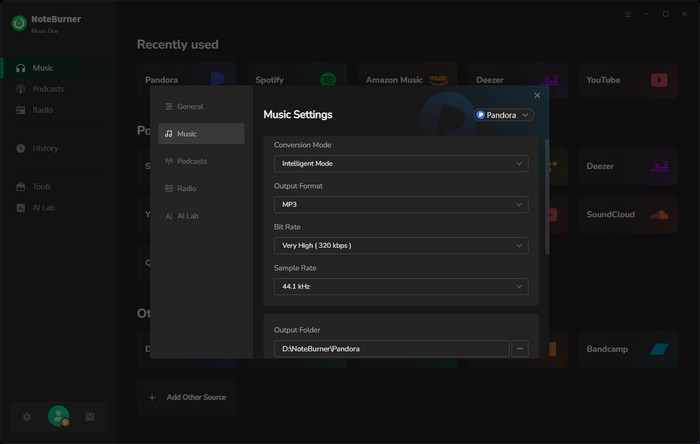Image resolution: width=700 pixels, height=444 pixels.
Task: Click the settings dialog vertical scrollbar
Action: (547, 197)
